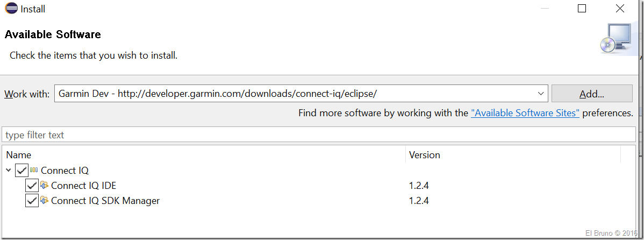The height and width of the screenshot is (240, 644).
Task: Click inside the Work with URL field
Action: pyautogui.click(x=296, y=94)
